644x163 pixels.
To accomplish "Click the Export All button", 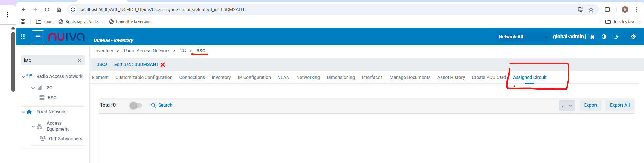I will tap(619, 105).
